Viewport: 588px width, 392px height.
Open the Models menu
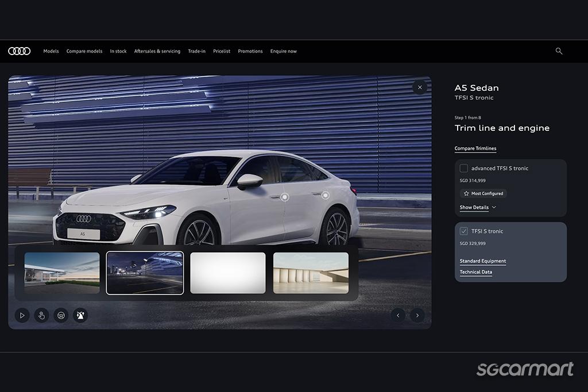click(x=51, y=51)
